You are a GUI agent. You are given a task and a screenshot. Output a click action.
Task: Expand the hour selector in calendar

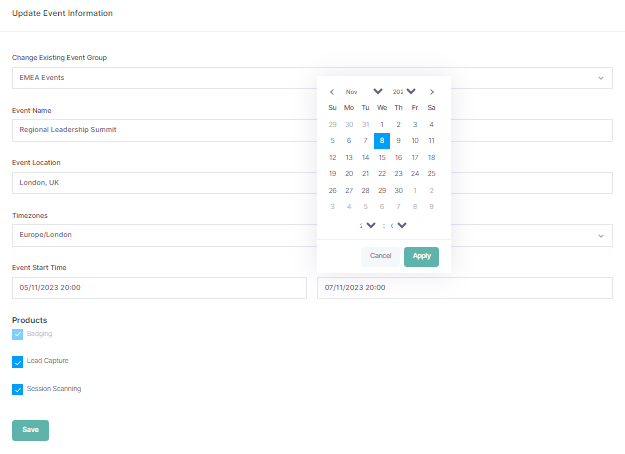(370, 225)
